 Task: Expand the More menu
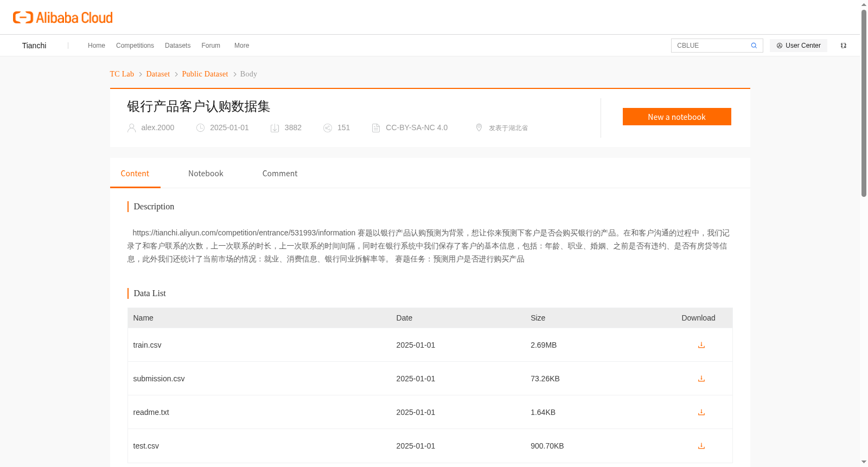[242, 46]
